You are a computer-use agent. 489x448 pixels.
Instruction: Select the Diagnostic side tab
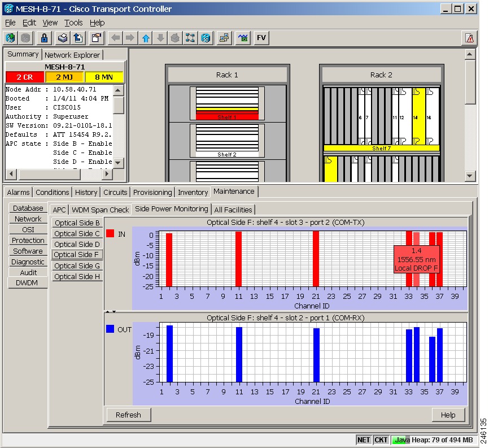(x=28, y=262)
